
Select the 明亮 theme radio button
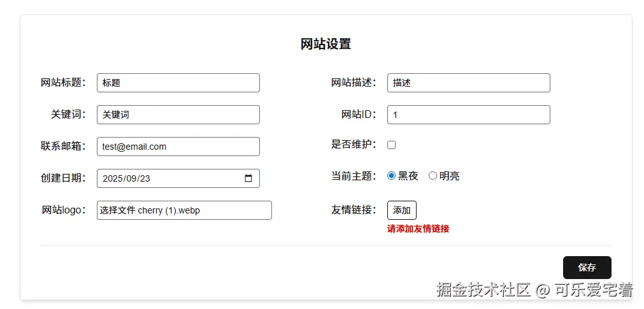pos(433,176)
